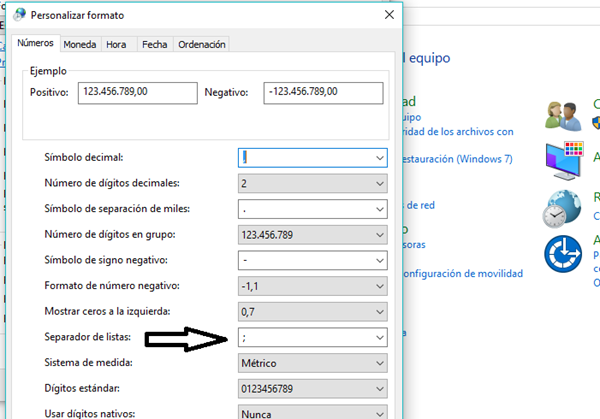Click the Positivo example field

(x=138, y=93)
